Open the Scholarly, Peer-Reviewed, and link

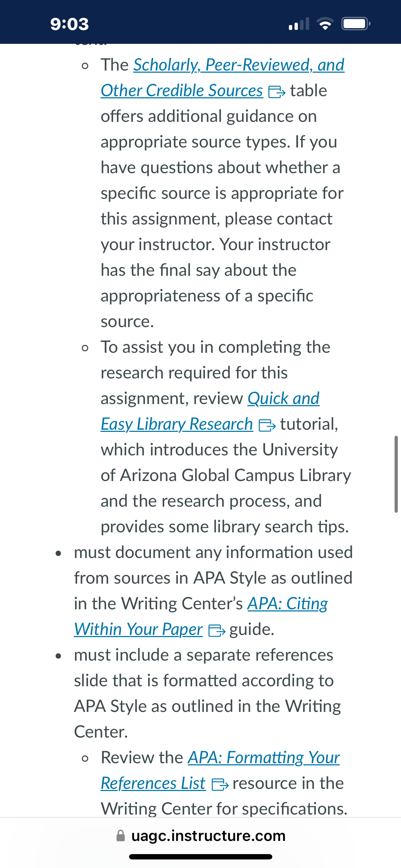pyautogui.click(x=239, y=65)
